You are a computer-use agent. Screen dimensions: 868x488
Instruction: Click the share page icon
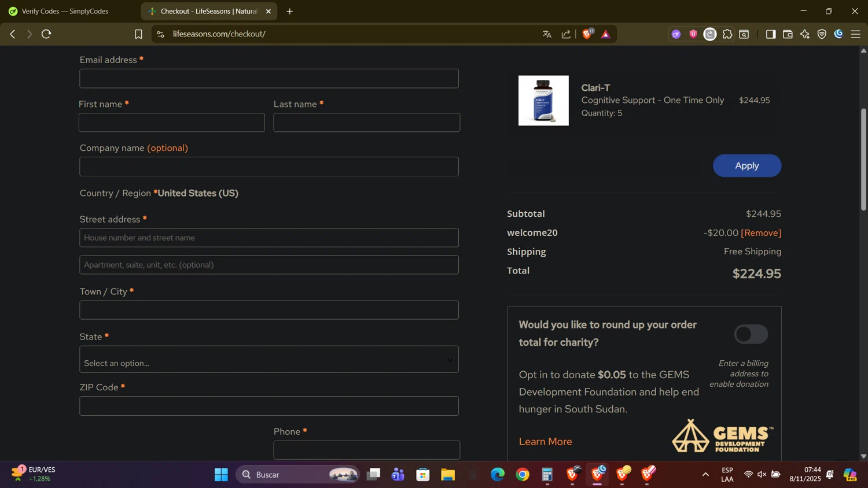tap(566, 34)
